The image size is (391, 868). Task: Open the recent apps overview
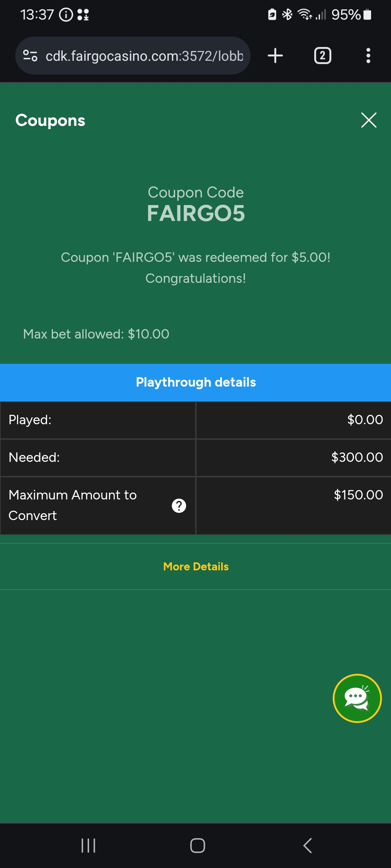[88, 845]
